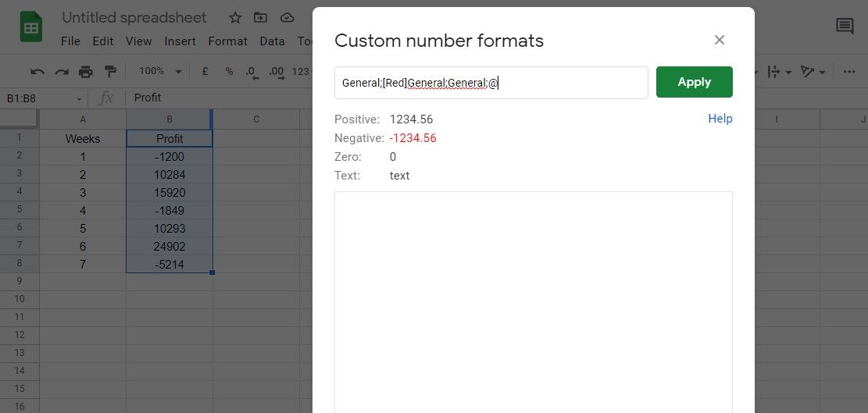
Task: Open the Insert menu
Action: (x=180, y=41)
